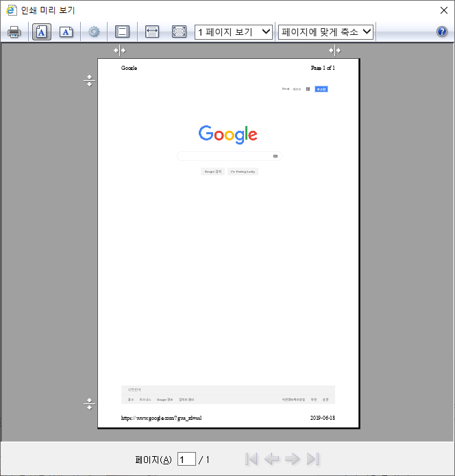Click the 2019-06-18 footer date text

click(x=323, y=418)
